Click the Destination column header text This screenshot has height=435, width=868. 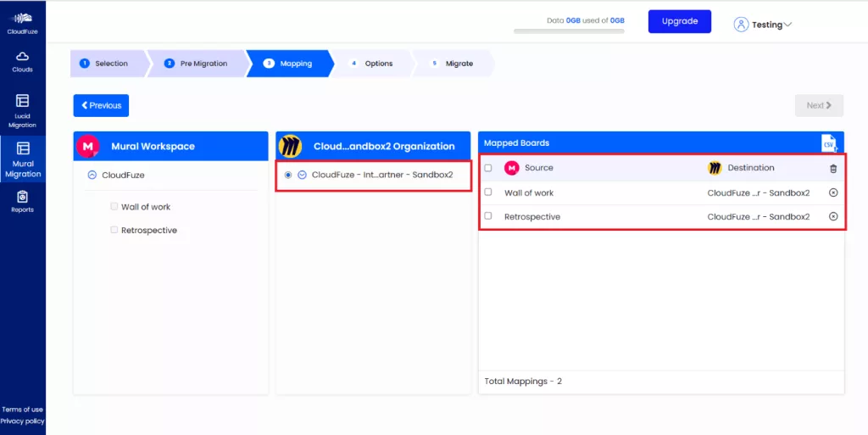[751, 168]
